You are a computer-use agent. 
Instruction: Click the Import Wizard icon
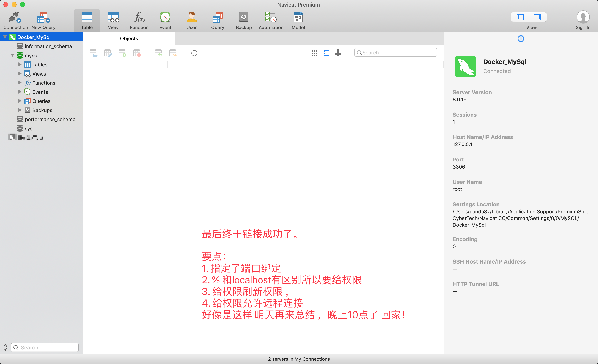point(158,53)
